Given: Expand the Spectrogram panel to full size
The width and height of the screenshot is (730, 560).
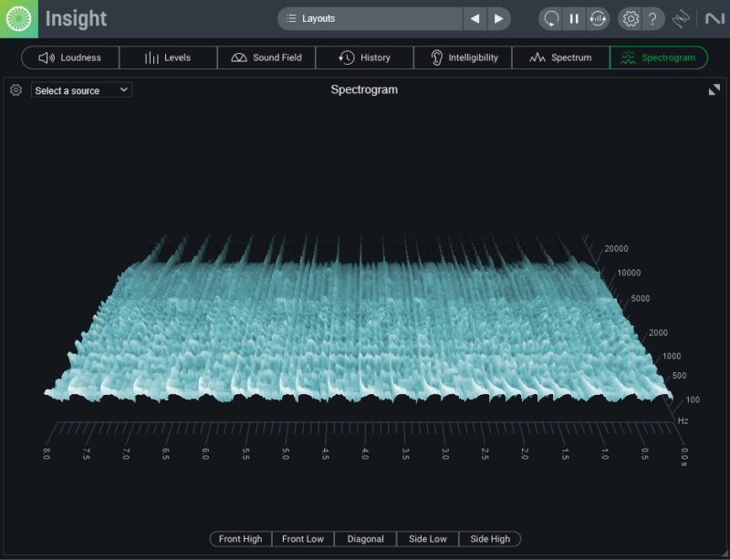Looking at the screenshot, I should pyautogui.click(x=714, y=90).
